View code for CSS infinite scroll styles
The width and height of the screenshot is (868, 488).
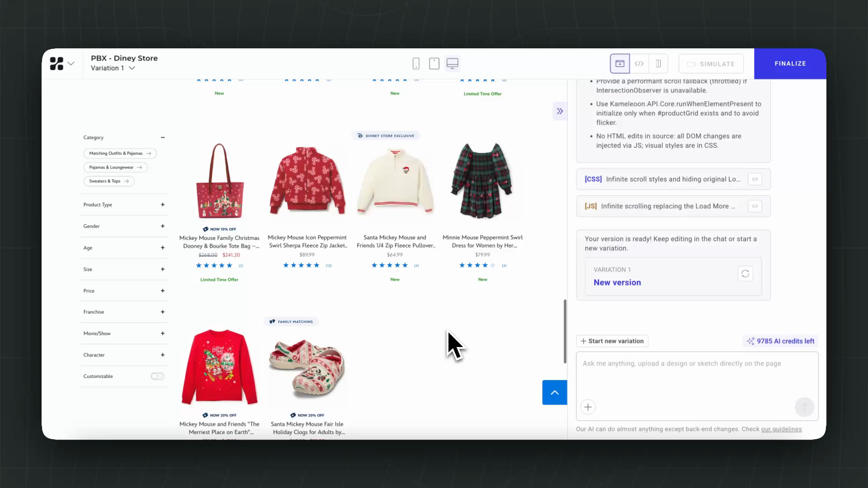coord(755,179)
